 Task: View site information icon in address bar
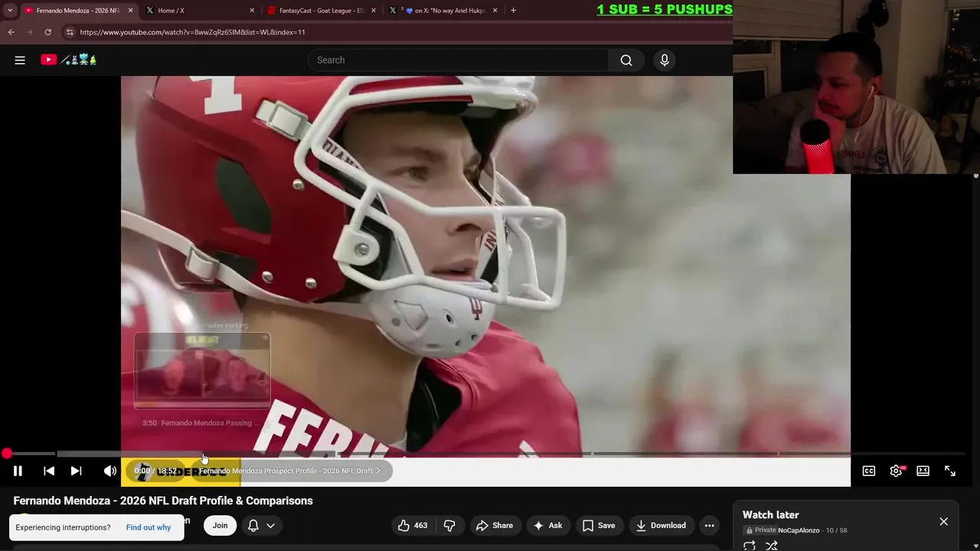click(70, 32)
